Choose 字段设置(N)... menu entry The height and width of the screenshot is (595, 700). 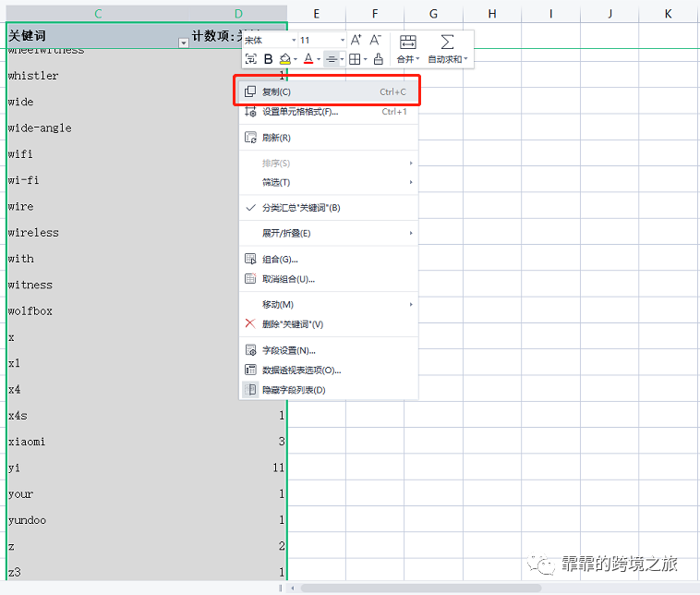(329, 350)
